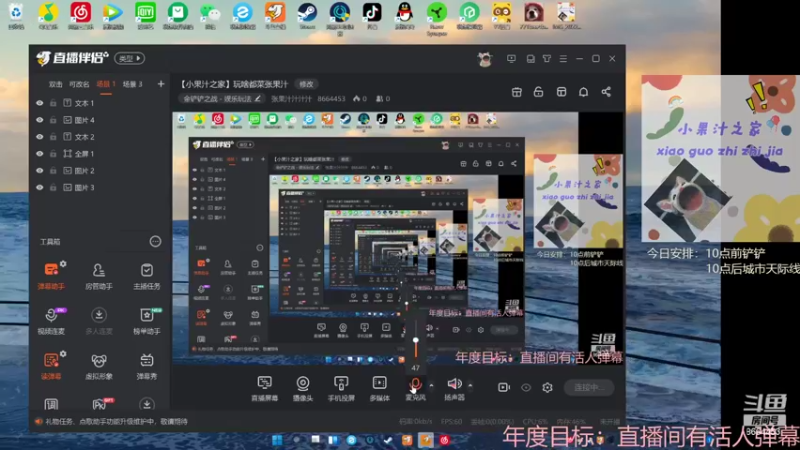The image size is (800, 450).
Task: Open the 弹幕助手 tool
Action: [x=51, y=276]
